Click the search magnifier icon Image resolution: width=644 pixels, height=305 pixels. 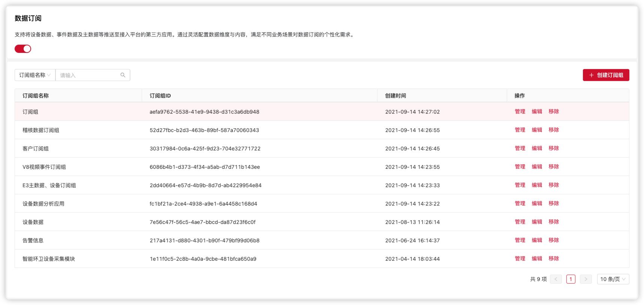(x=123, y=75)
